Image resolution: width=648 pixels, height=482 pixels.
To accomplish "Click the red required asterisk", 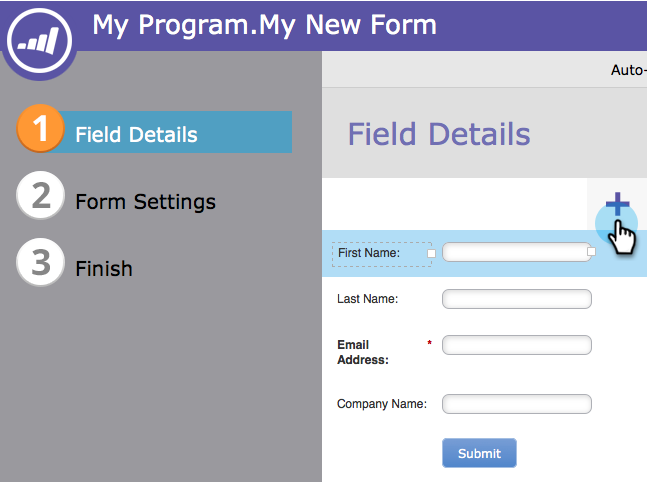I will [429, 344].
